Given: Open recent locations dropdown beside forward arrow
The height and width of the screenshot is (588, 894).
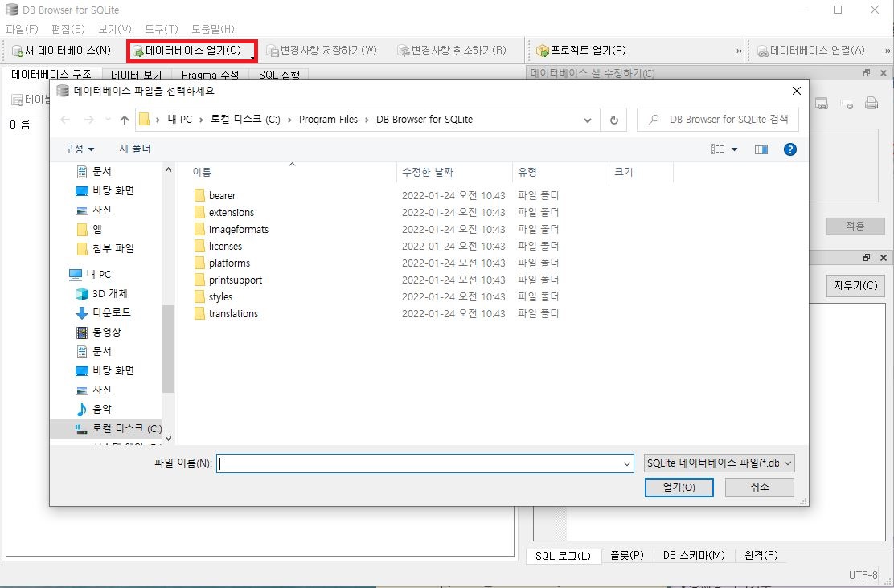Looking at the screenshot, I should (x=108, y=120).
